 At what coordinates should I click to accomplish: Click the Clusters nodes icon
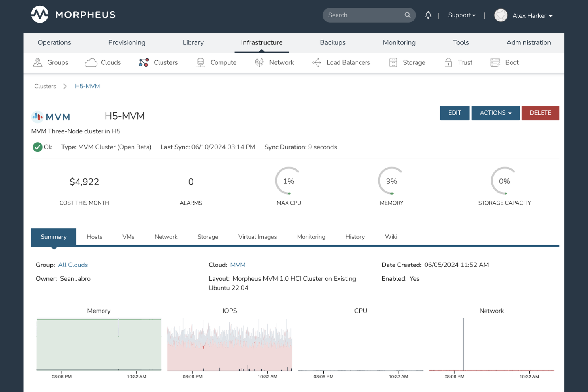tap(144, 62)
